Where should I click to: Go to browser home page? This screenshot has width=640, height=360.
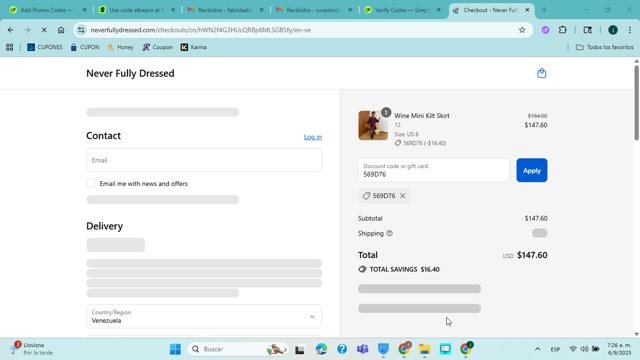pyautogui.click(x=61, y=30)
